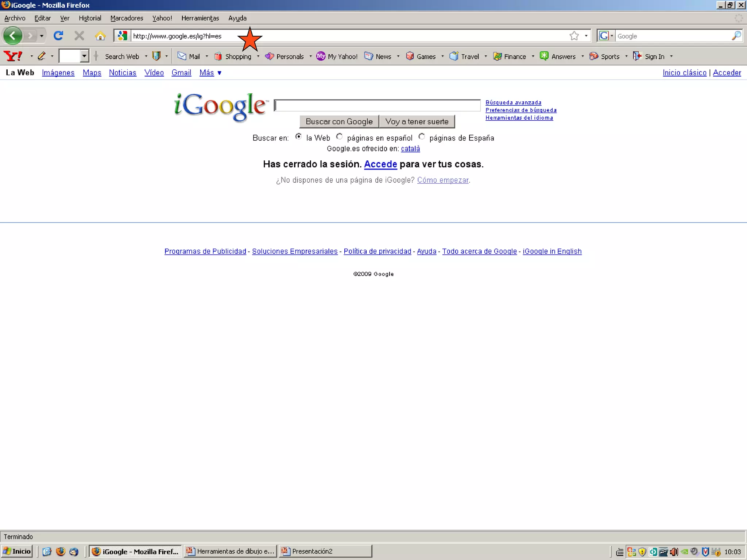Go back with the green arrow
This screenshot has width=747, height=560.
(12, 36)
